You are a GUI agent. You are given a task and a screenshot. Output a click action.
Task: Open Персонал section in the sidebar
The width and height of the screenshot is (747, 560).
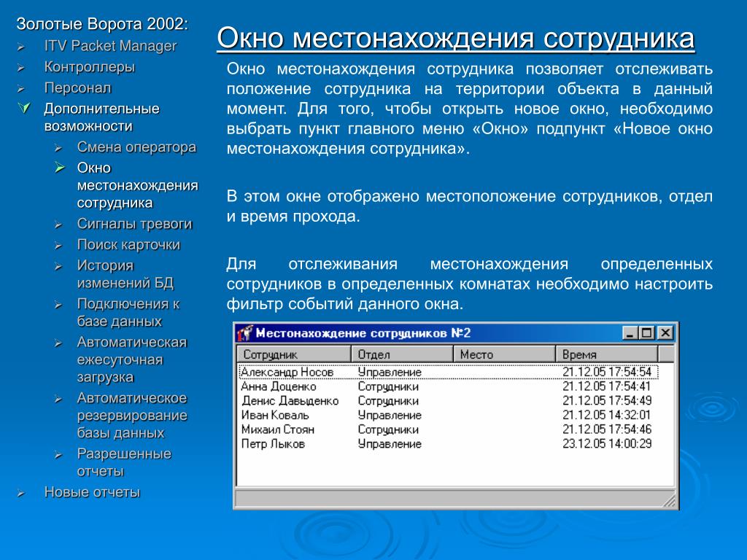[x=77, y=88]
